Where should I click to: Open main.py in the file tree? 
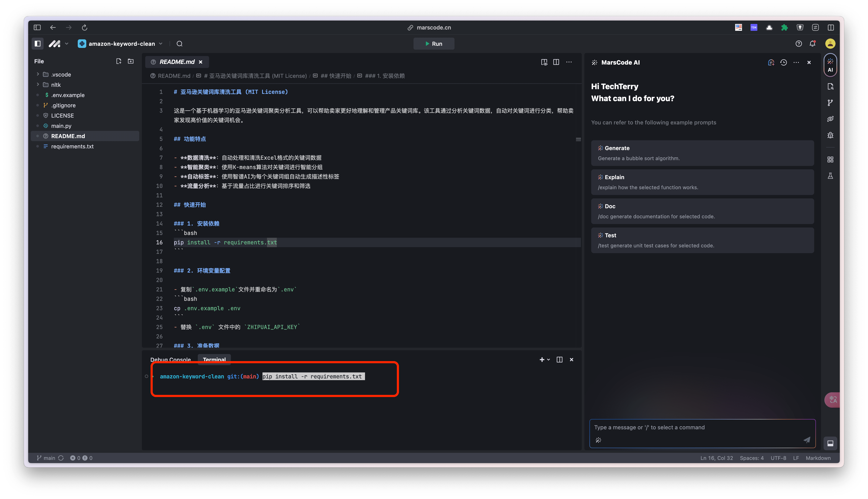61,126
